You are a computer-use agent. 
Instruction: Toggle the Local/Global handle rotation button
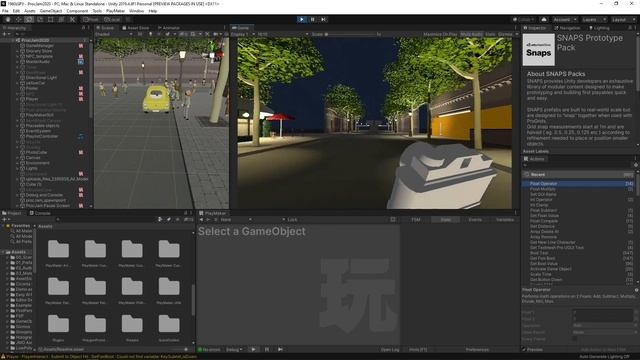(x=112, y=19)
